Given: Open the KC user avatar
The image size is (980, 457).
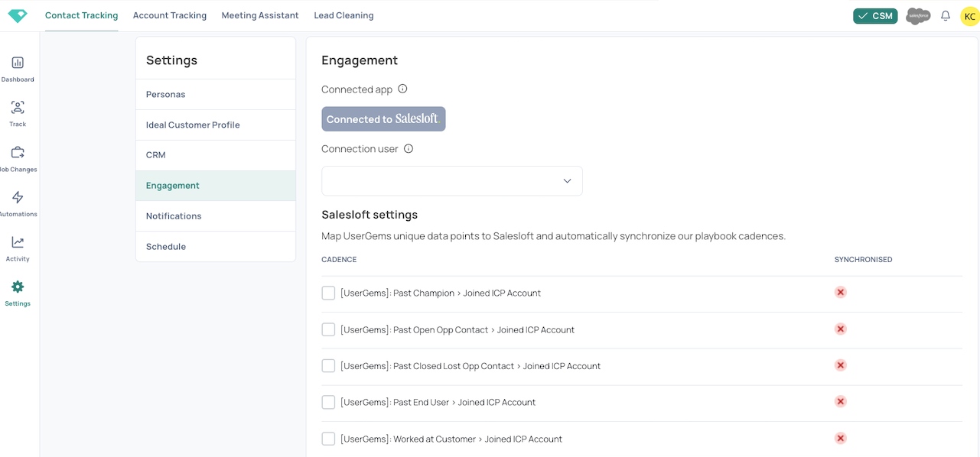Looking at the screenshot, I should pos(969,16).
